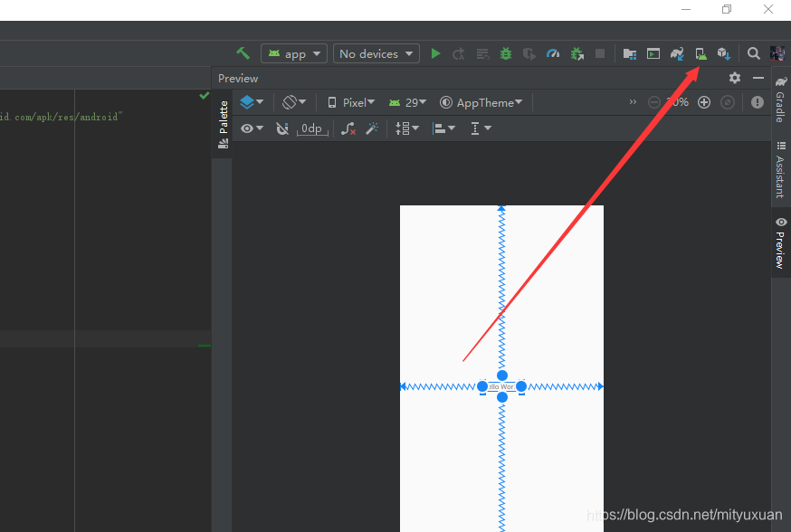This screenshot has width=791, height=532.
Task: Open the Palette side tab
Action: pos(222,119)
